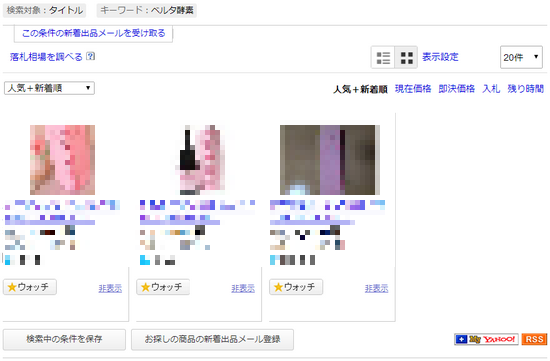Select 人気+新着順 sort option text
The width and height of the screenshot is (550, 361).
point(360,89)
